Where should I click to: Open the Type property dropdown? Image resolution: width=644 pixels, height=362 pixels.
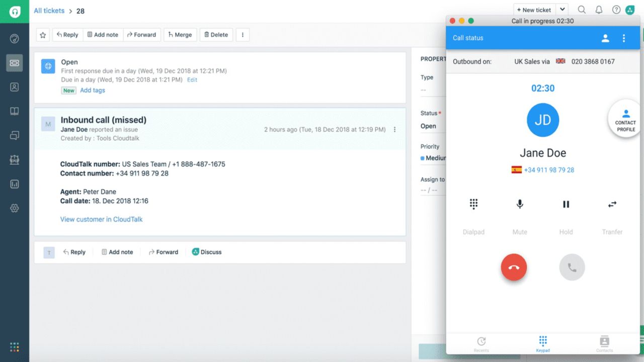click(x=433, y=90)
